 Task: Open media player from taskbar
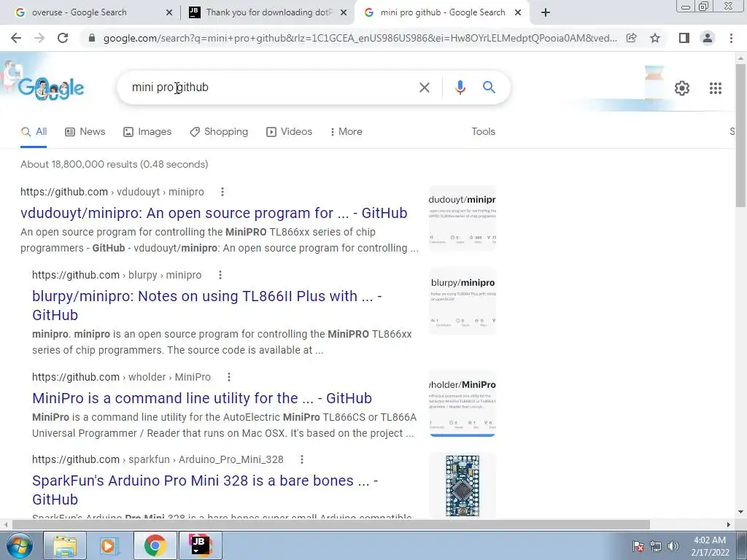(x=109, y=545)
